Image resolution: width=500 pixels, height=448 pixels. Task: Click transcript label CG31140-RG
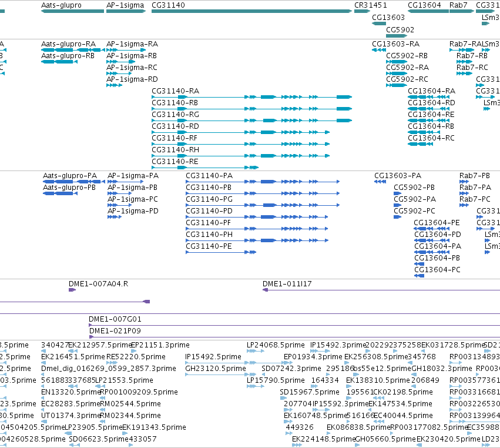pyautogui.click(x=176, y=115)
